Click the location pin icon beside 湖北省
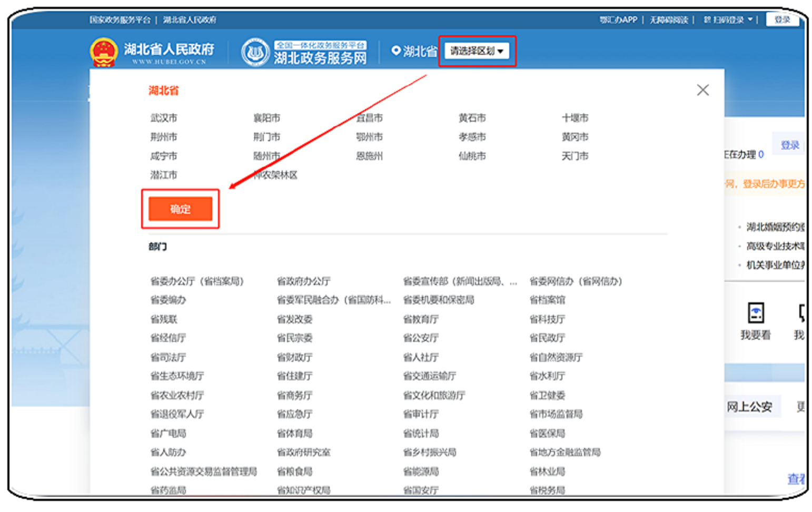The width and height of the screenshot is (812, 512). click(x=396, y=51)
